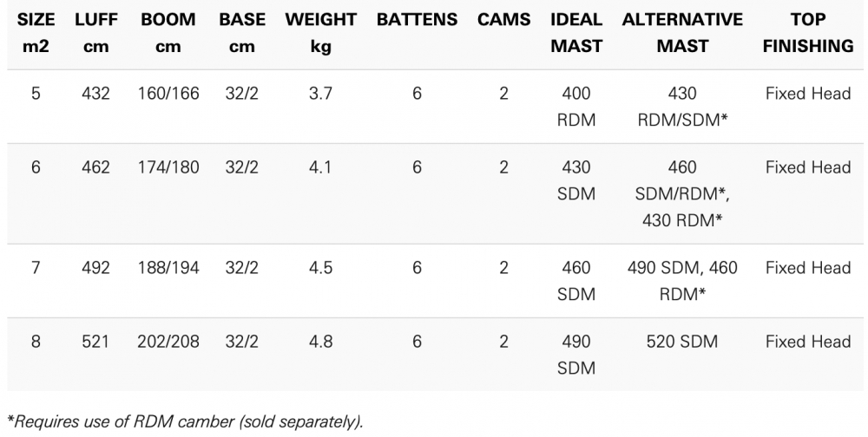This screenshot has width=868, height=437.
Task: Select the BATTENS column header
Action: (x=417, y=20)
